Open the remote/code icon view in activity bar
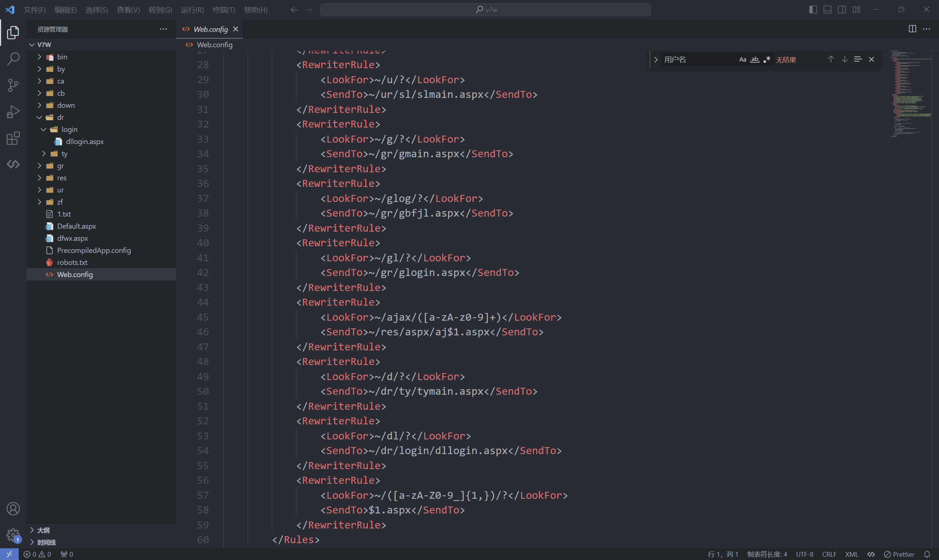Image resolution: width=939 pixels, height=560 pixels. coord(13,164)
